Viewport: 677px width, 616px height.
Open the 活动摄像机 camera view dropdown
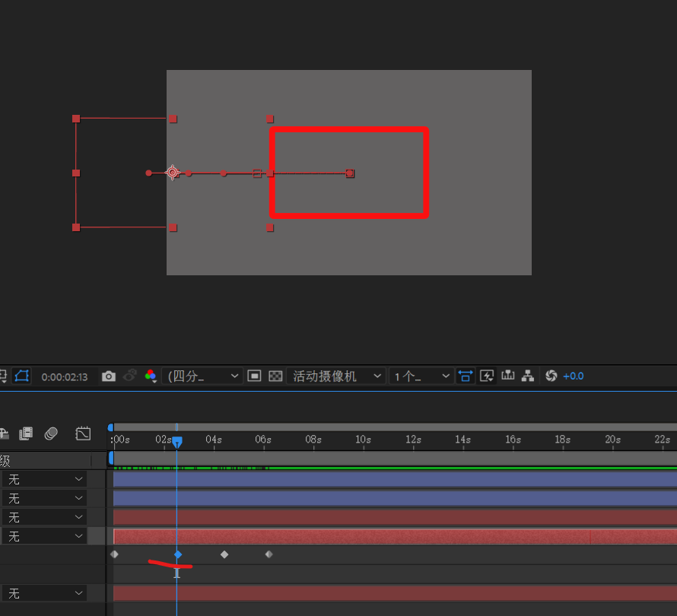337,376
